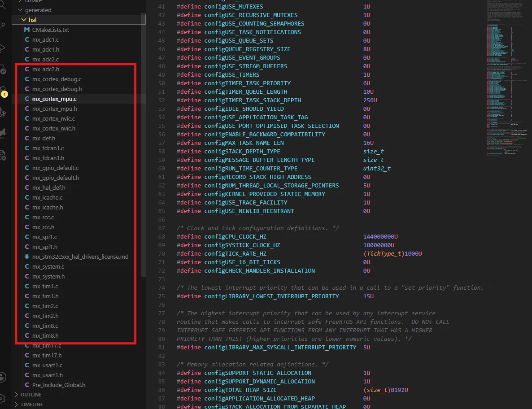This screenshot has width=532, height=409.
Task: Click the CMake icon beside CMakeLists.txt
Action: point(27,30)
